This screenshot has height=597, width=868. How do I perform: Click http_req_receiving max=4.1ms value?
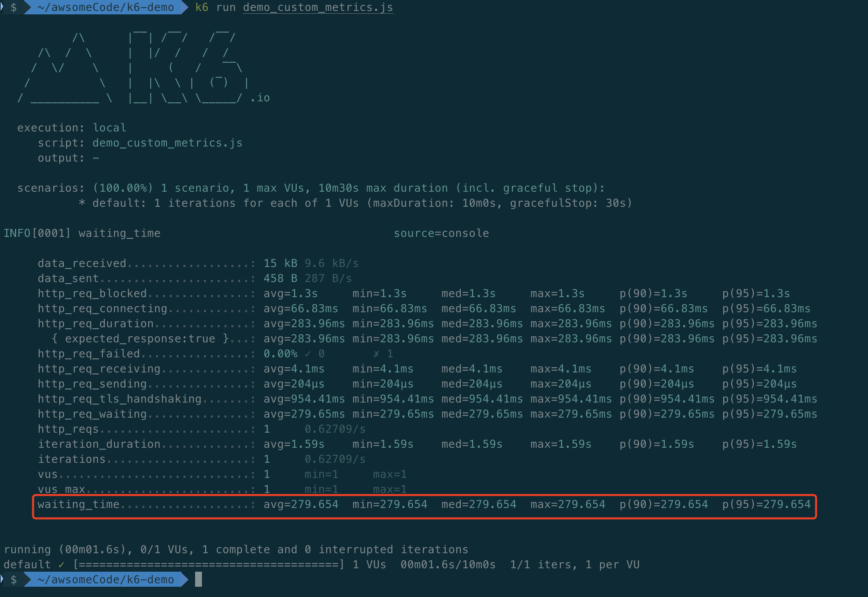point(561,369)
